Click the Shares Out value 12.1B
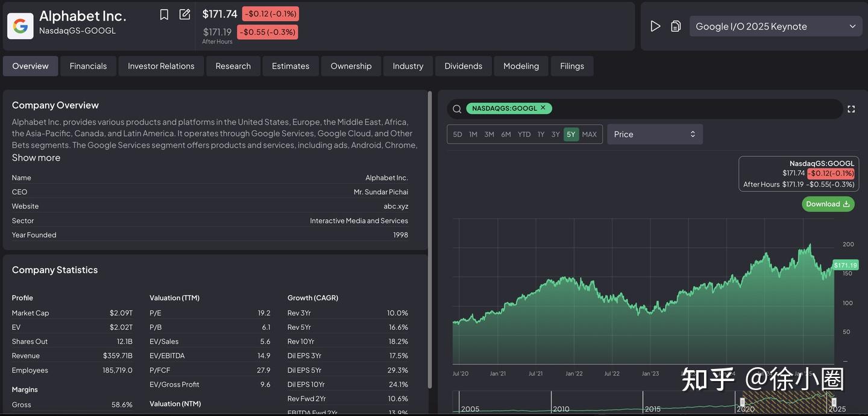 pos(125,341)
